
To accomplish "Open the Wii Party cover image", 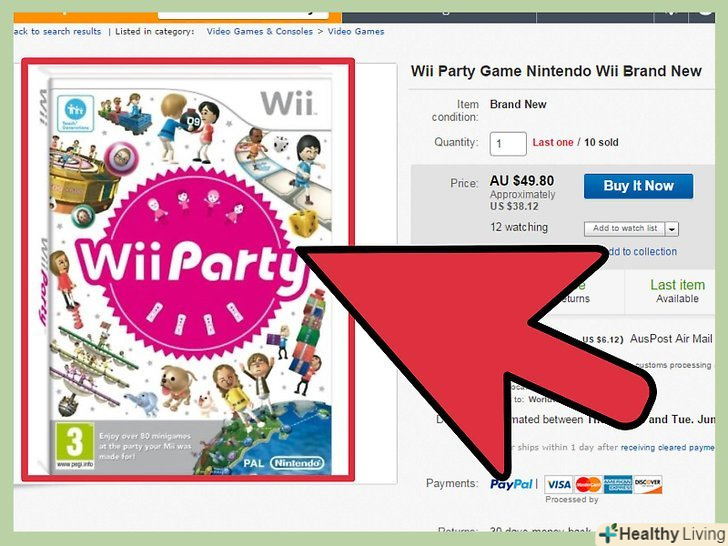I will 188,270.
